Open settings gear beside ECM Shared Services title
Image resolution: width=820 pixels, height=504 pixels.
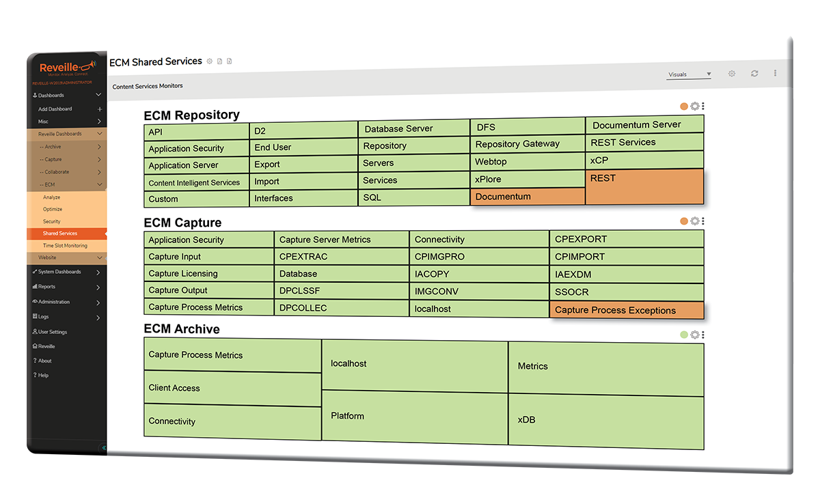pos(210,61)
